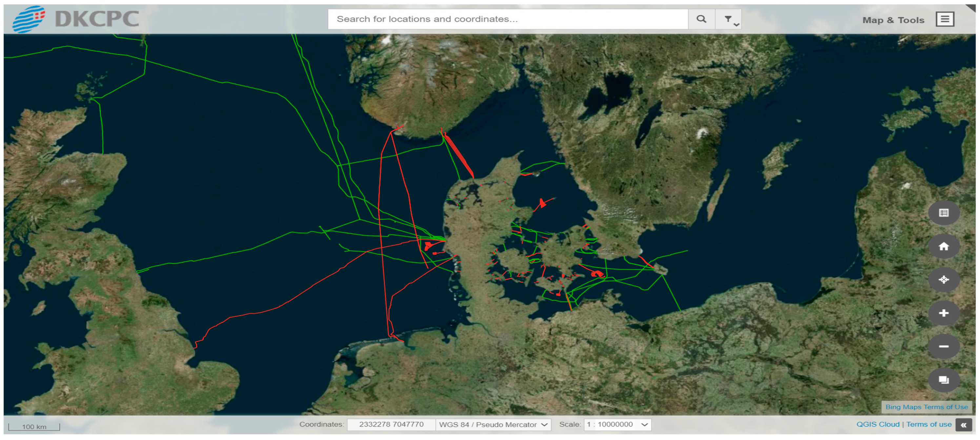Open the layer list panel icon
980x440 pixels.
coord(944,213)
